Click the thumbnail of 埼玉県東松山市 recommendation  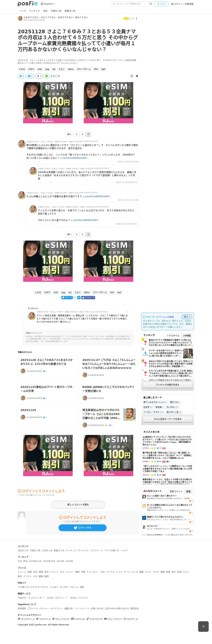point(130,414)
